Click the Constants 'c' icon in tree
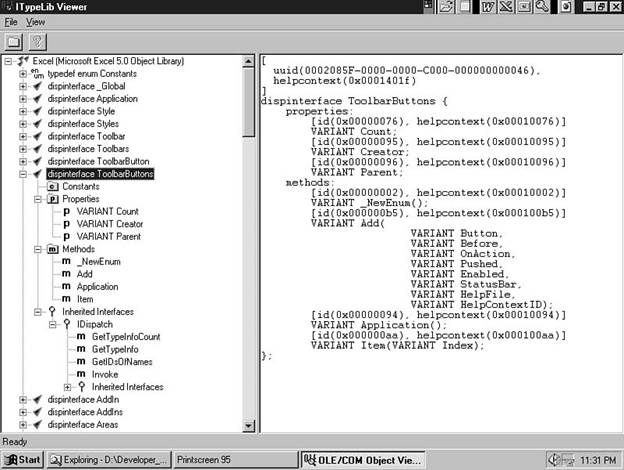The image size is (624, 470). pos(52,187)
